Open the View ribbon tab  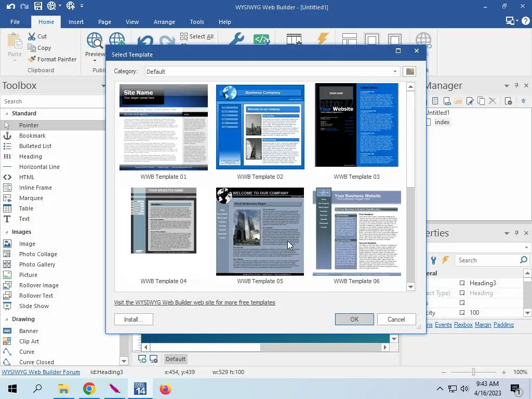coord(132,22)
